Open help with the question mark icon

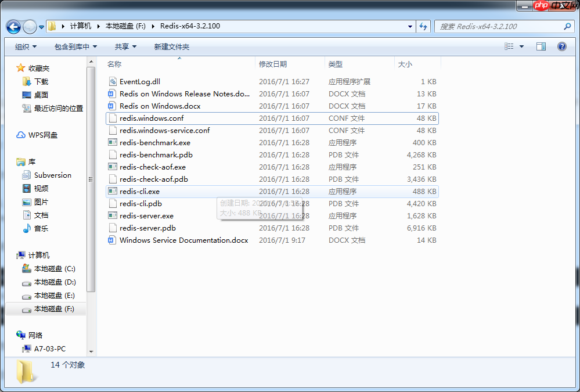[x=561, y=46]
